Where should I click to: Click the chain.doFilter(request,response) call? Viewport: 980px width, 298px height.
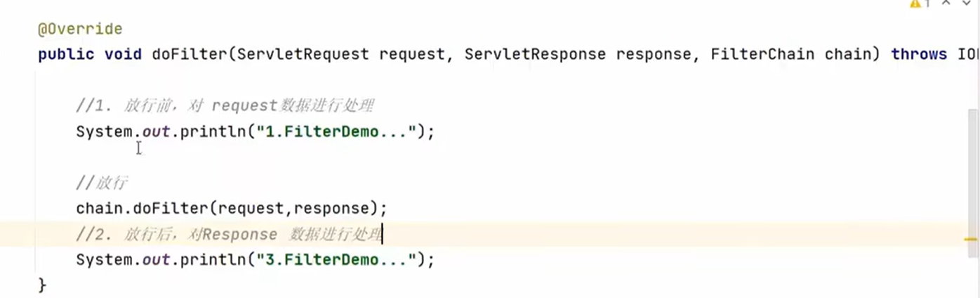(232, 209)
